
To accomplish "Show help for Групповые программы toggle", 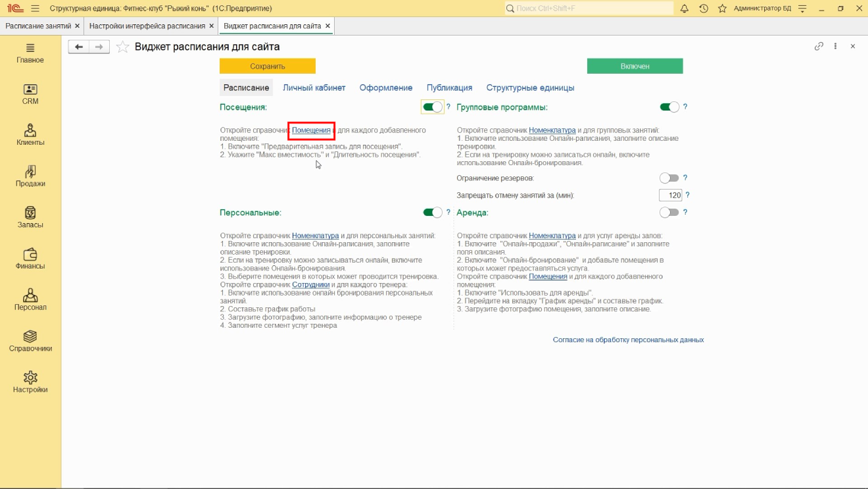I will [x=685, y=107].
